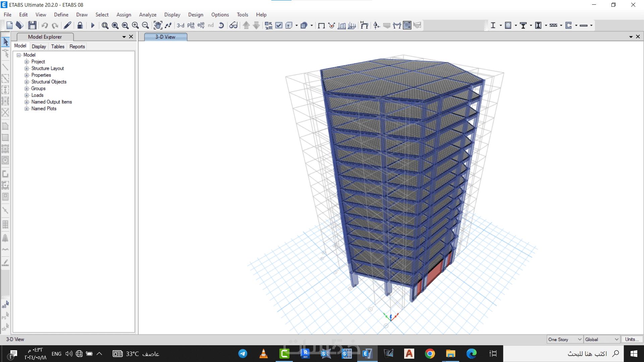The height and width of the screenshot is (362, 644).
Task: Open Google Chrome from the taskbar
Action: click(x=430, y=354)
